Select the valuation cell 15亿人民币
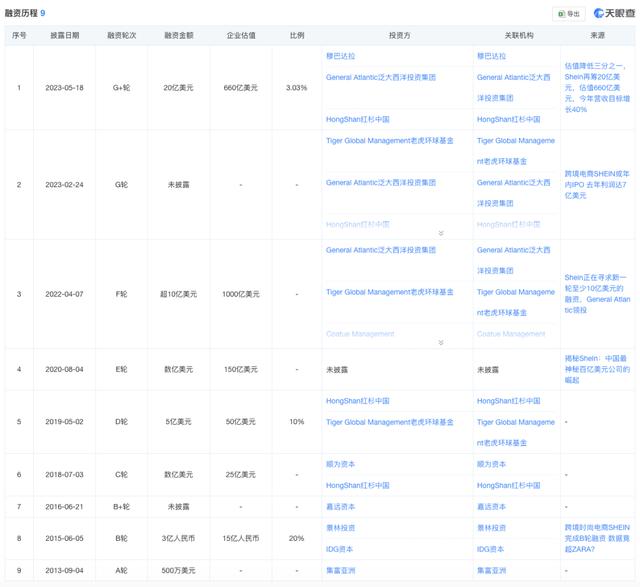The width and height of the screenshot is (640, 587). point(241,538)
